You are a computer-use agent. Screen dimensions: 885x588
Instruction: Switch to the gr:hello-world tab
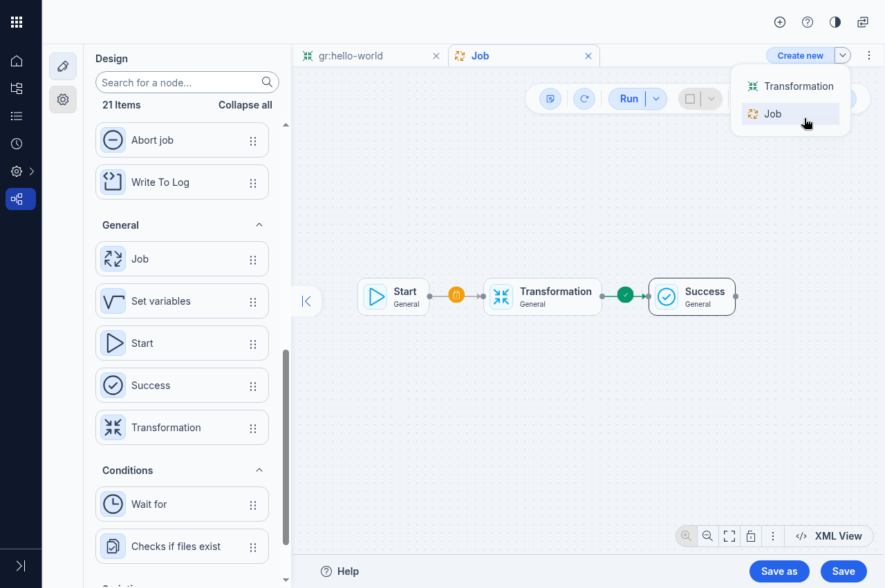351,56
